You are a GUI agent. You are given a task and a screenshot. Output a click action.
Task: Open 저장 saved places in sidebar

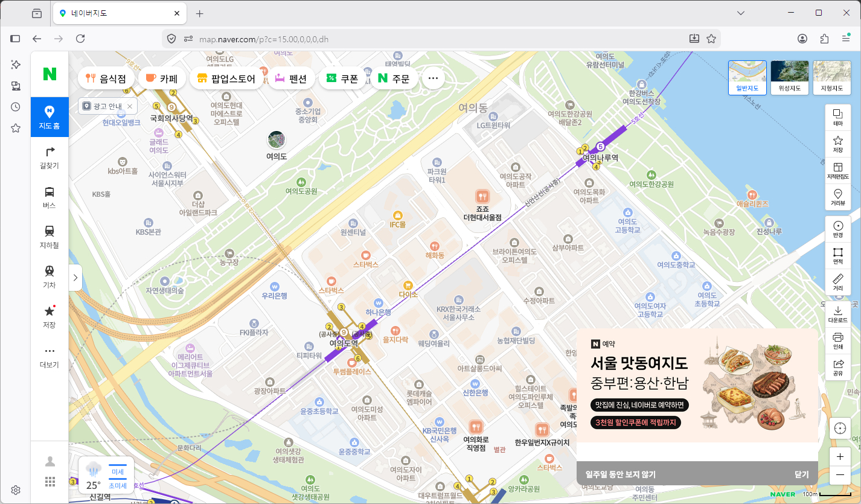point(50,316)
